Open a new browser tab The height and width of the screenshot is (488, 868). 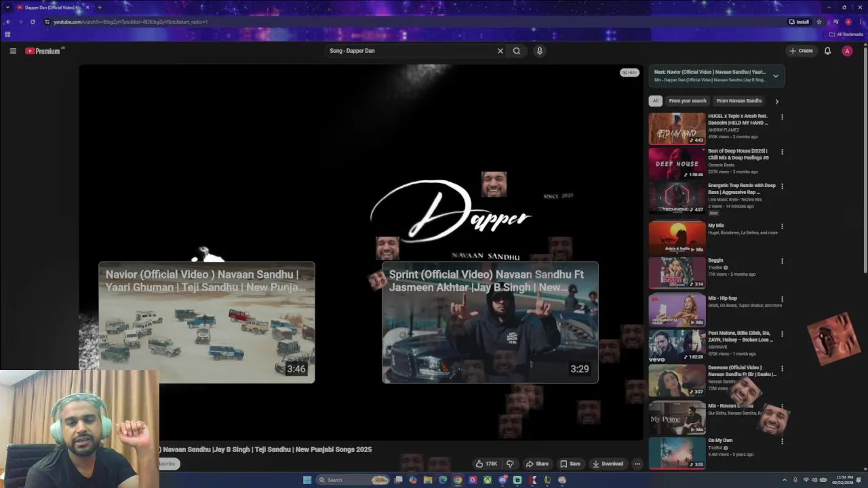(x=100, y=7)
